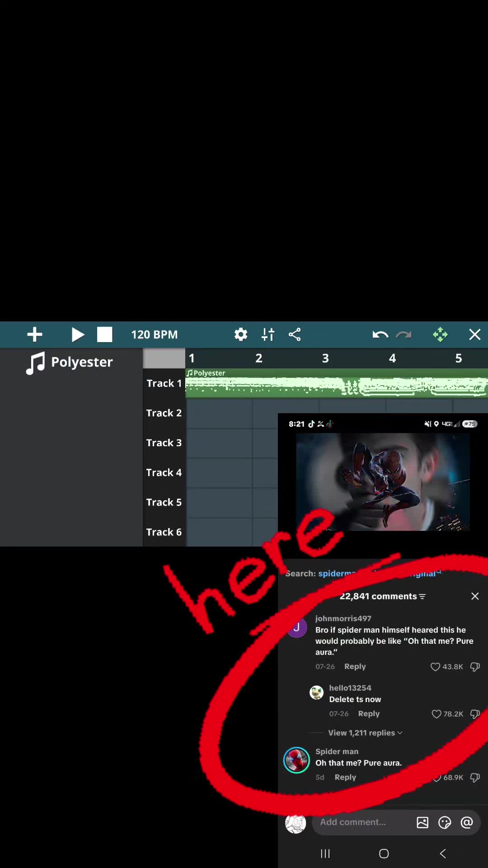Go to Android home button
488x868 pixels.
pyautogui.click(x=384, y=854)
